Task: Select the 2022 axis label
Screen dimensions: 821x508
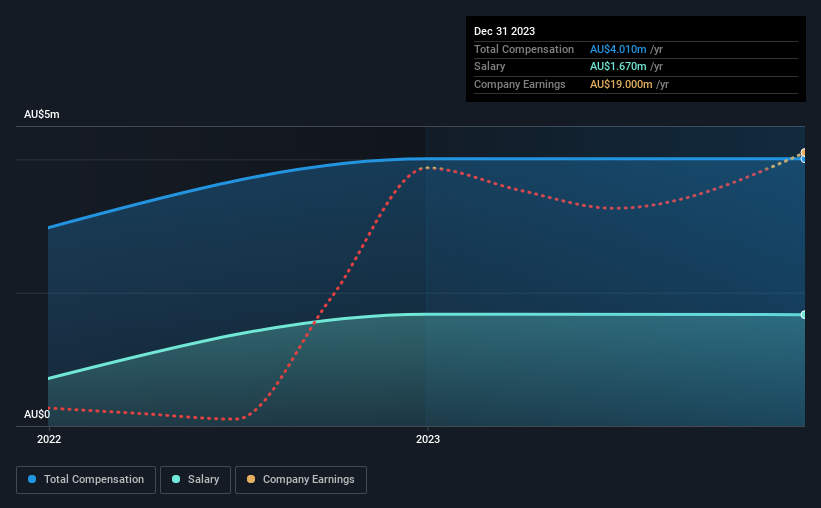Action: 49,439
